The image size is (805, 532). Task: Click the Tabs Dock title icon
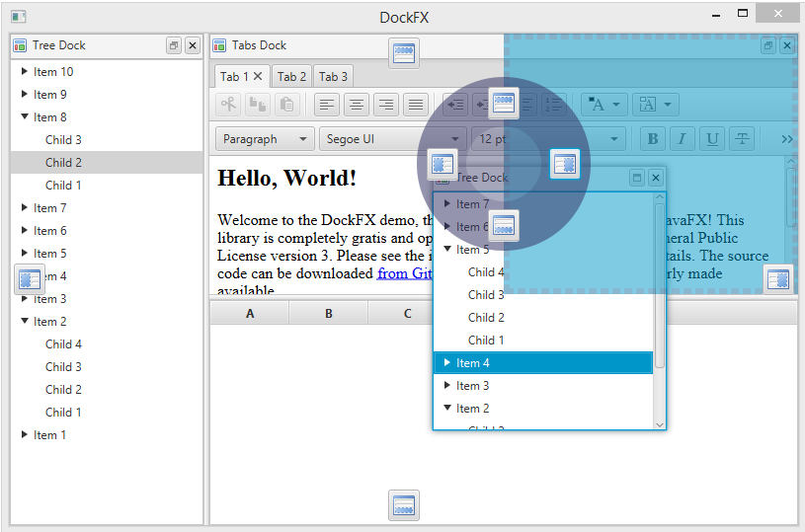(x=219, y=45)
